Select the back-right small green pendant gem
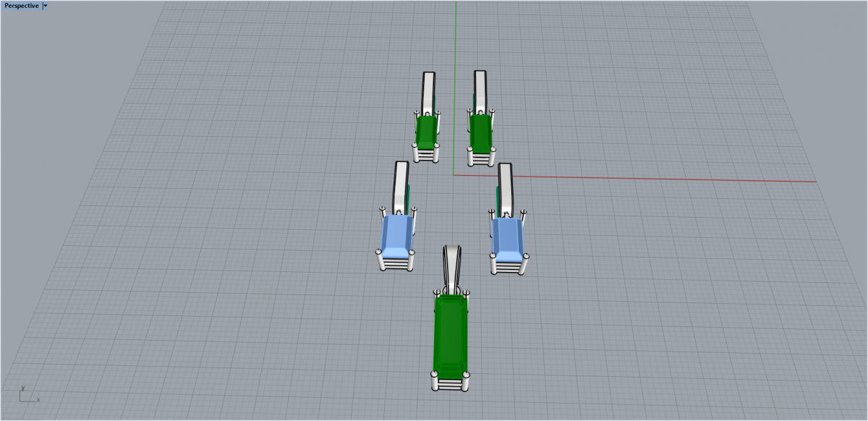The image size is (868, 421). [481, 132]
